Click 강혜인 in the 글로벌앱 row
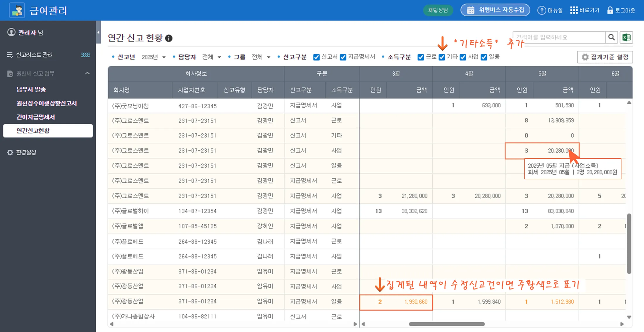The height and width of the screenshot is (332, 644). [265, 226]
